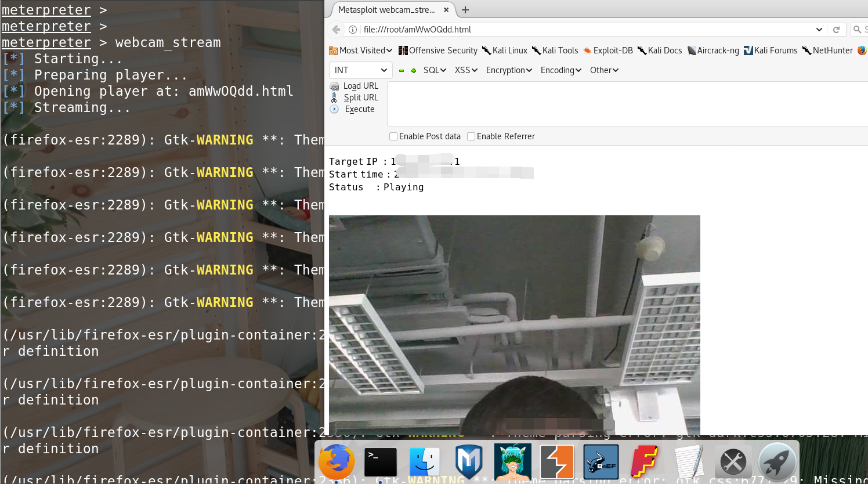
Task: Launch the Terminal dock icon
Action: click(381, 462)
